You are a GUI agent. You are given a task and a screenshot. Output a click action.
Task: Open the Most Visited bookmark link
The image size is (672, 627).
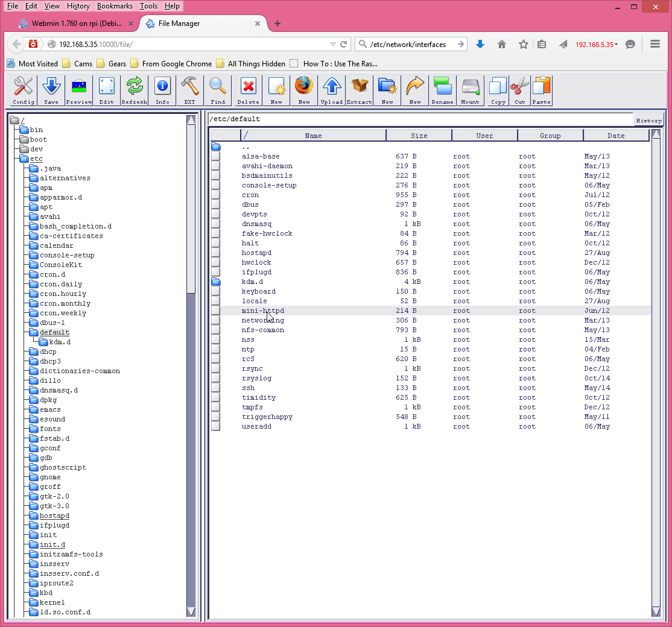tap(37, 63)
